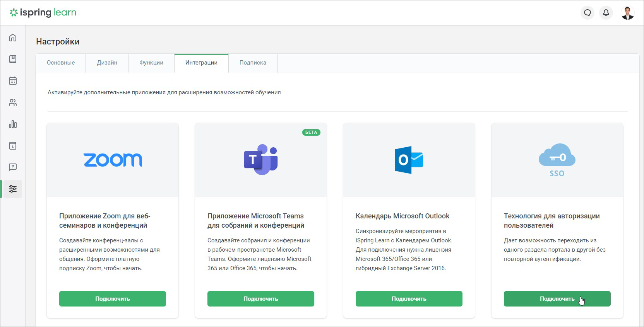Connect Microsoft Teams with Подключить
The image size is (644, 327).
click(261, 299)
